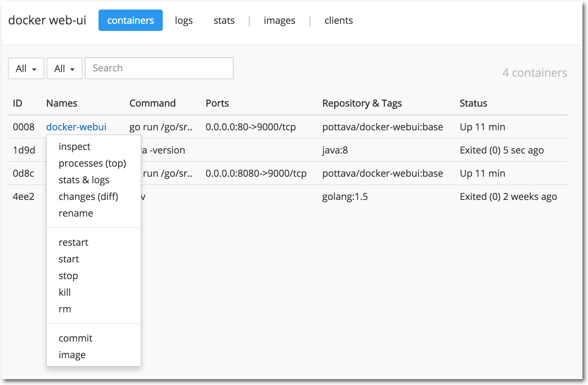
Task: Select commit from the menu
Action: [x=76, y=338]
